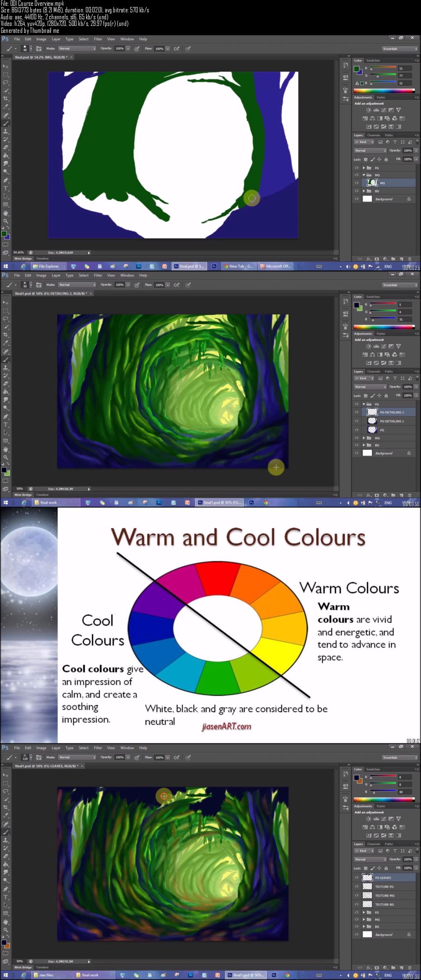
Task: Create new layer icon in FG-DETAILING 2 frame
Action: coord(401,495)
